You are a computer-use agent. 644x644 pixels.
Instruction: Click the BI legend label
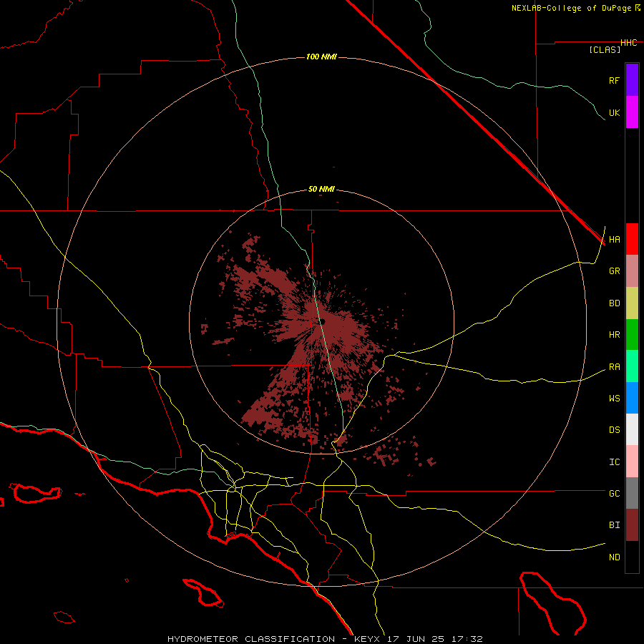[x=614, y=525]
